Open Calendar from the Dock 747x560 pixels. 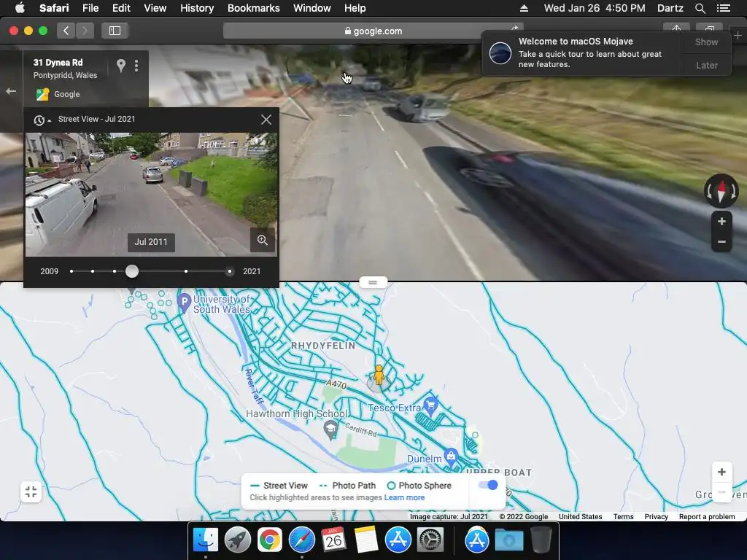(x=333, y=540)
